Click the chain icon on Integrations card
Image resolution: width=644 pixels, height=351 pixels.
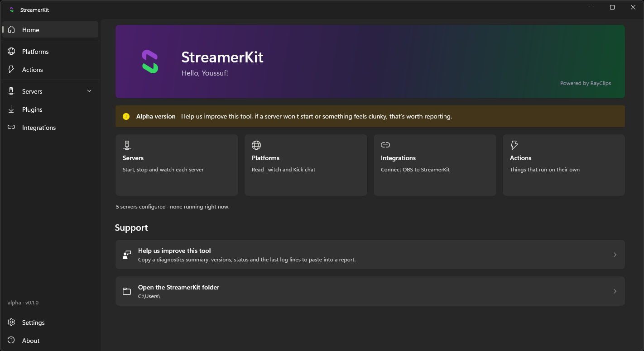(385, 145)
